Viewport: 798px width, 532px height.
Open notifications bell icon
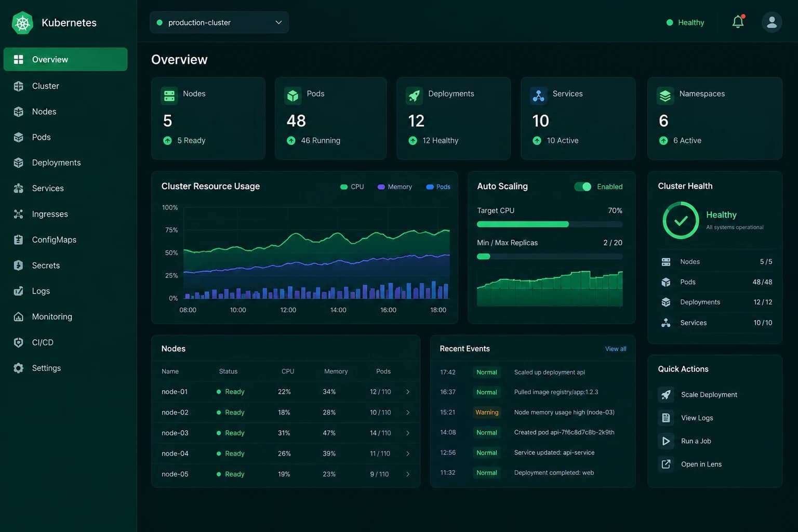point(738,22)
